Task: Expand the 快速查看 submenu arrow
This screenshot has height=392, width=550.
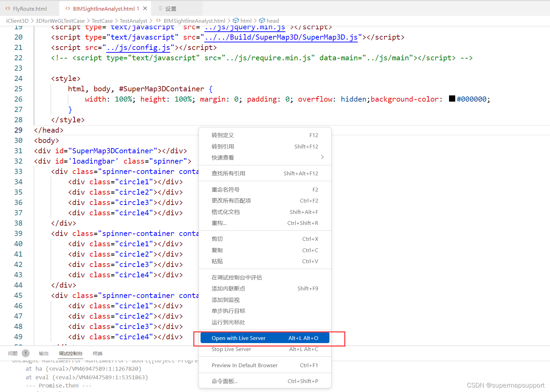Action: tap(322, 157)
